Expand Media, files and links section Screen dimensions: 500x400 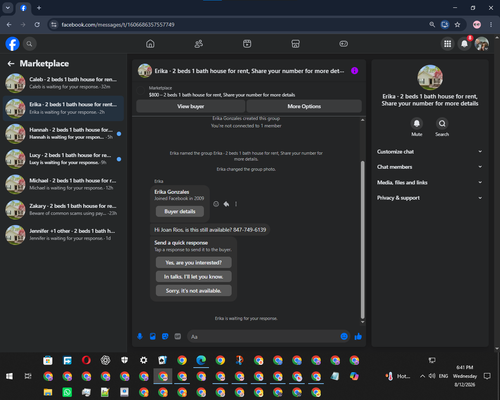[430, 182]
